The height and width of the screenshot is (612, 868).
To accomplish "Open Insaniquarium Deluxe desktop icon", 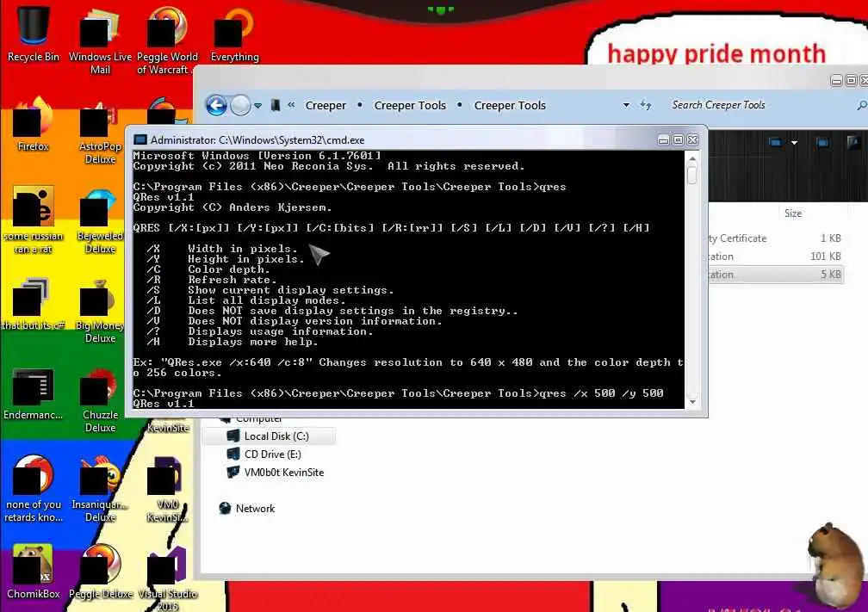I will [x=100, y=489].
